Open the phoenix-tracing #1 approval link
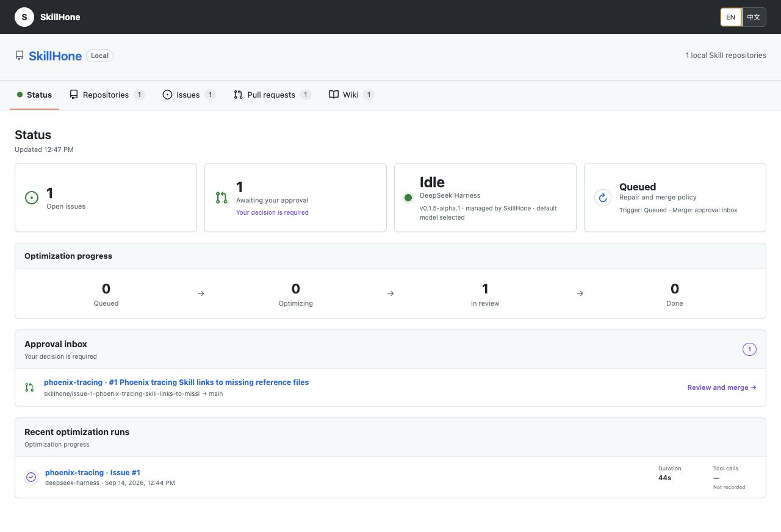The height and width of the screenshot is (532, 781). point(176,383)
